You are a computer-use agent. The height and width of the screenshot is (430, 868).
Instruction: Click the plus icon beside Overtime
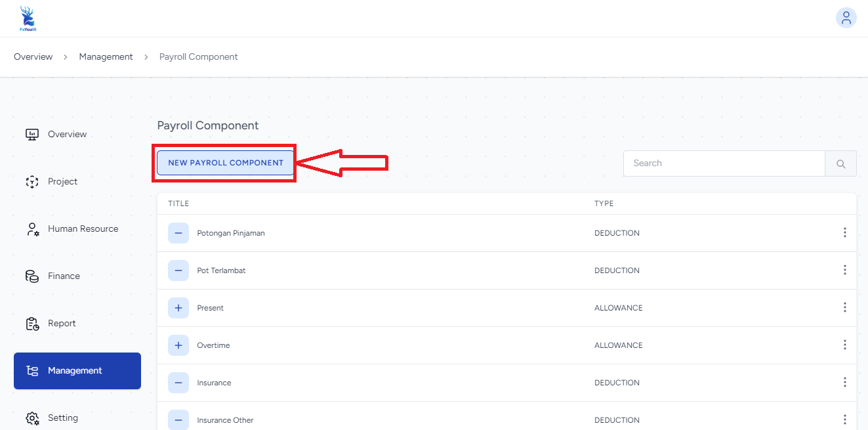point(178,345)
